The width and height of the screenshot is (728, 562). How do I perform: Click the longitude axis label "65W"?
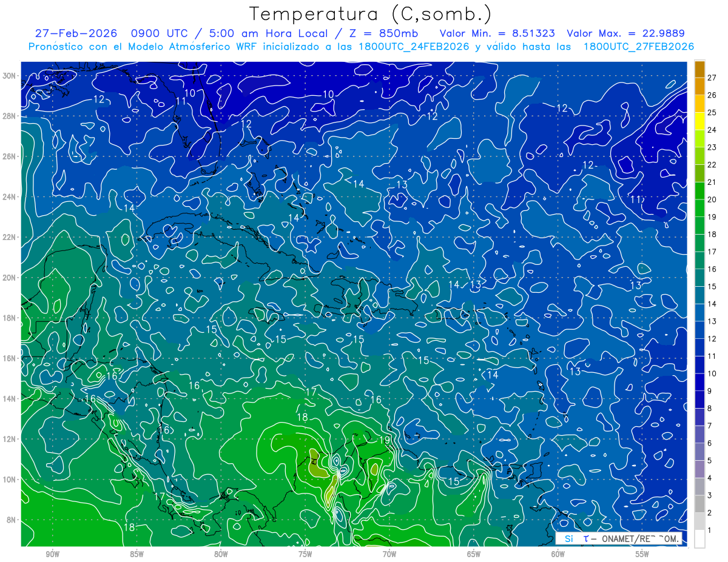(x=474, y=554)
